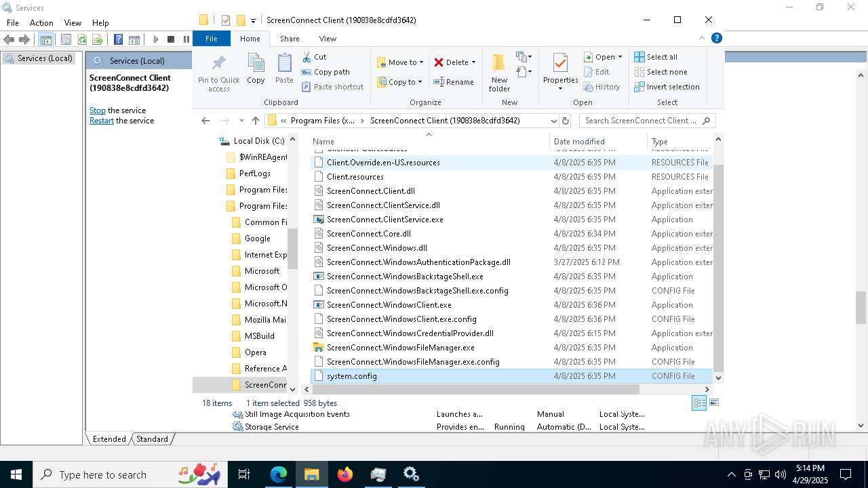The image size is (868, 488).
Task: Select Services (Local) in the console tree
Action: click(x=39, y=58)
